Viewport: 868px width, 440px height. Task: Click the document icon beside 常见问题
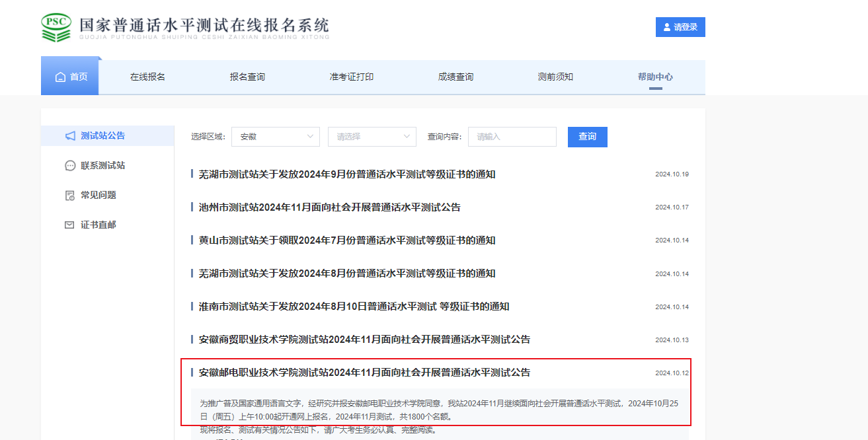(70, 196)
